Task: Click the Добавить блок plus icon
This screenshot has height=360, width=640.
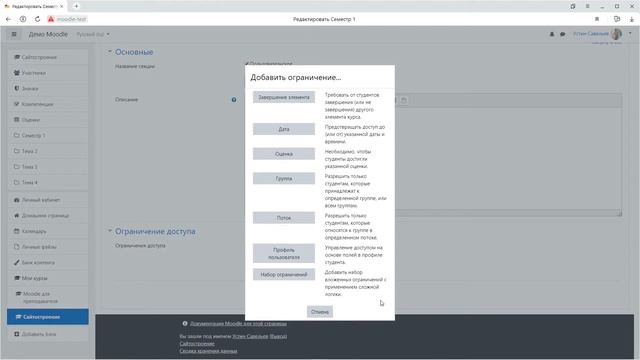Action: pos(17,334)
